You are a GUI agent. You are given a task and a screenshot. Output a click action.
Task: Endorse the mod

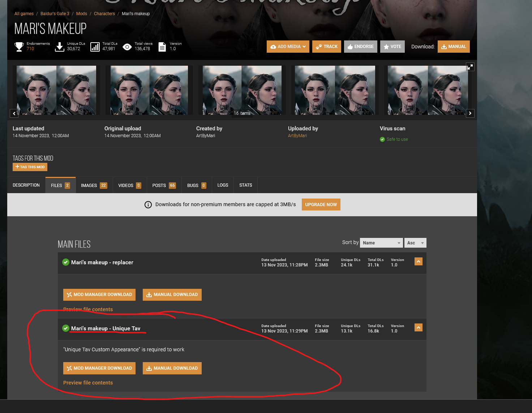coord(360,47)
